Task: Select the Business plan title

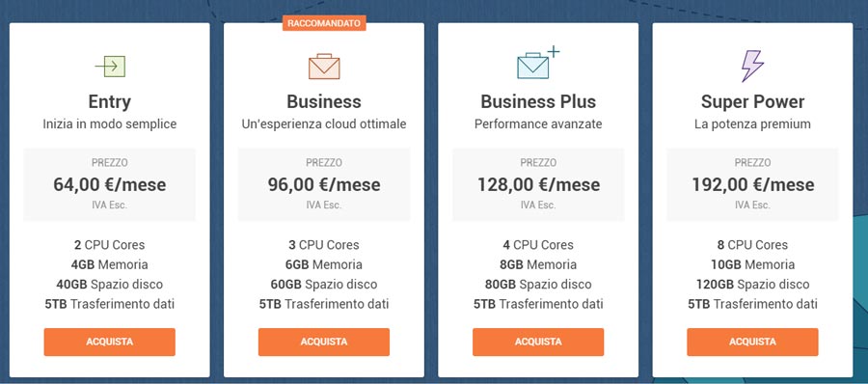Action: (x=324, y=102)
